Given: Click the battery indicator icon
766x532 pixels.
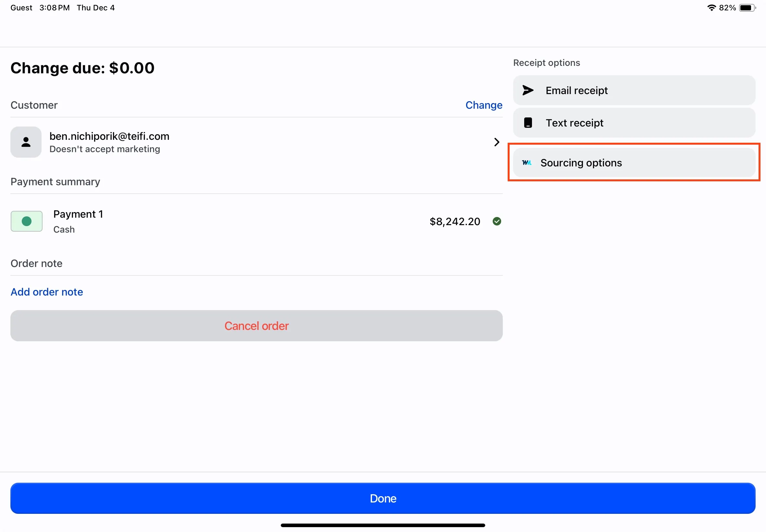Looking at the screenshot, I should (747, 8).
